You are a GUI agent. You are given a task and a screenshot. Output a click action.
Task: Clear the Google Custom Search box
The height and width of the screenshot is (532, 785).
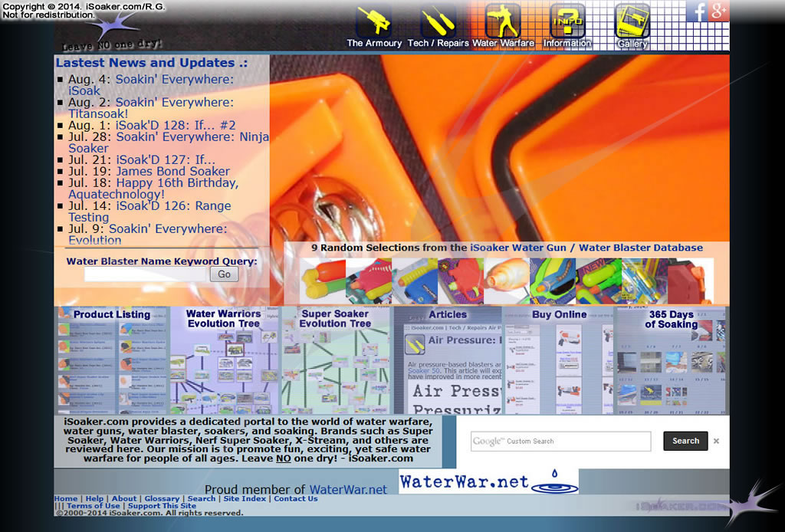click(x=717, y=441)
